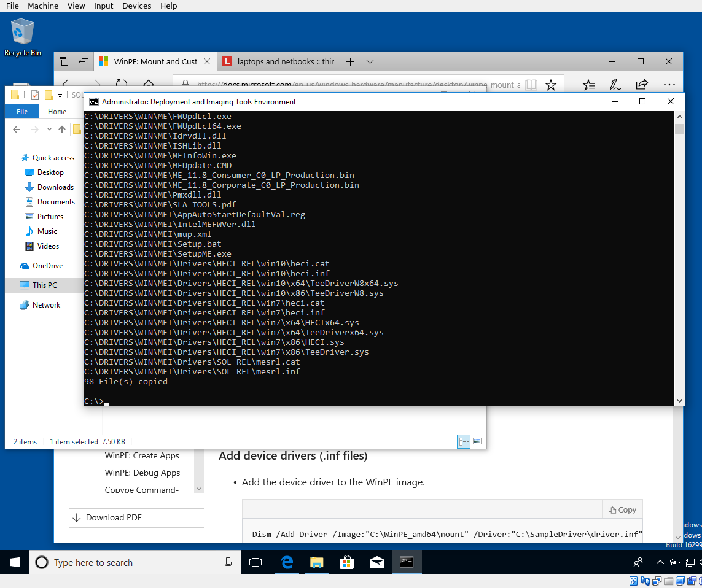Open the Recycle Bin desktop icon
This screenshot has width=702, height=588.
point(22,37)
